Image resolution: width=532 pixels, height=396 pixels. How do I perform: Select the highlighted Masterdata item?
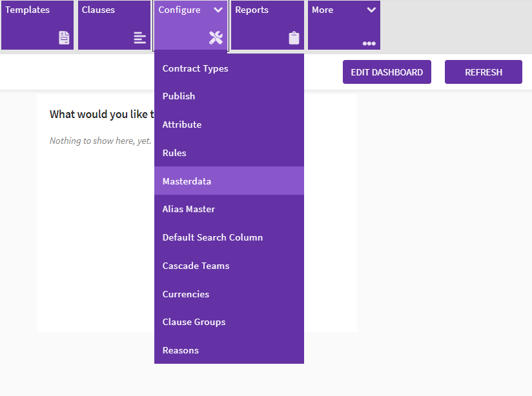tap(187, 181)
